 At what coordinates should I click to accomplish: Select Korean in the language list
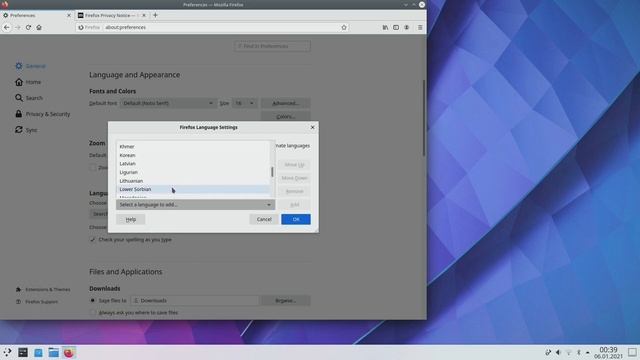pyautogui.click(x=193, y=155)
